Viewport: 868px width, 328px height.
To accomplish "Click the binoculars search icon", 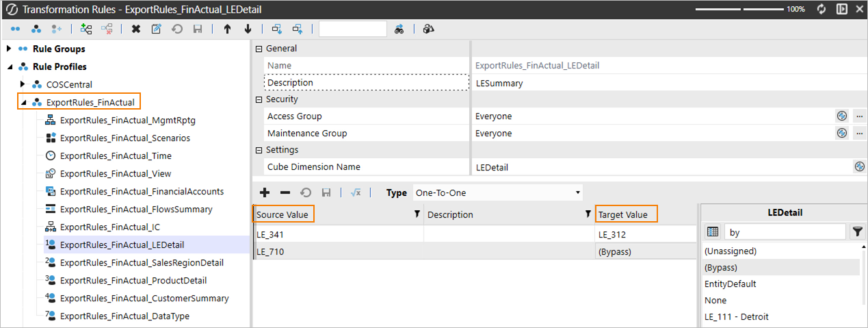I will 399,29.
